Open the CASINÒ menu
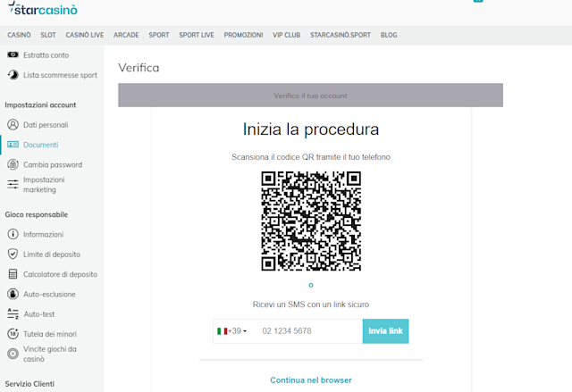This screenshot has width=572, height=392. point(19,35)
